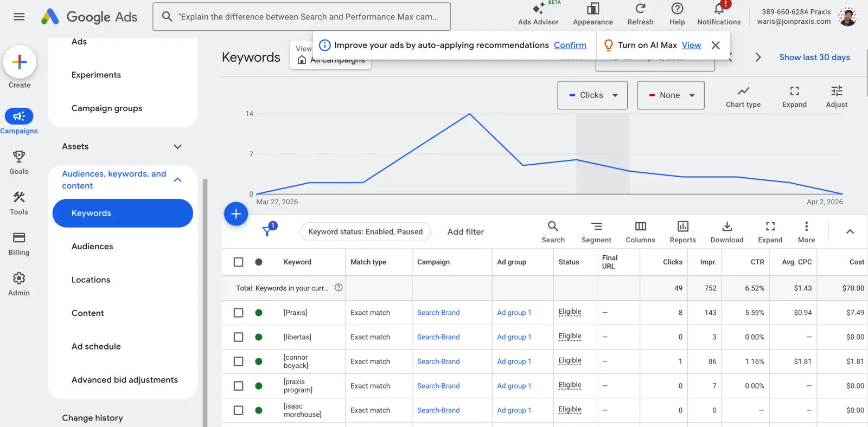Select the [isaac morehouse] keyword checkbox

(x=238, y=410)
